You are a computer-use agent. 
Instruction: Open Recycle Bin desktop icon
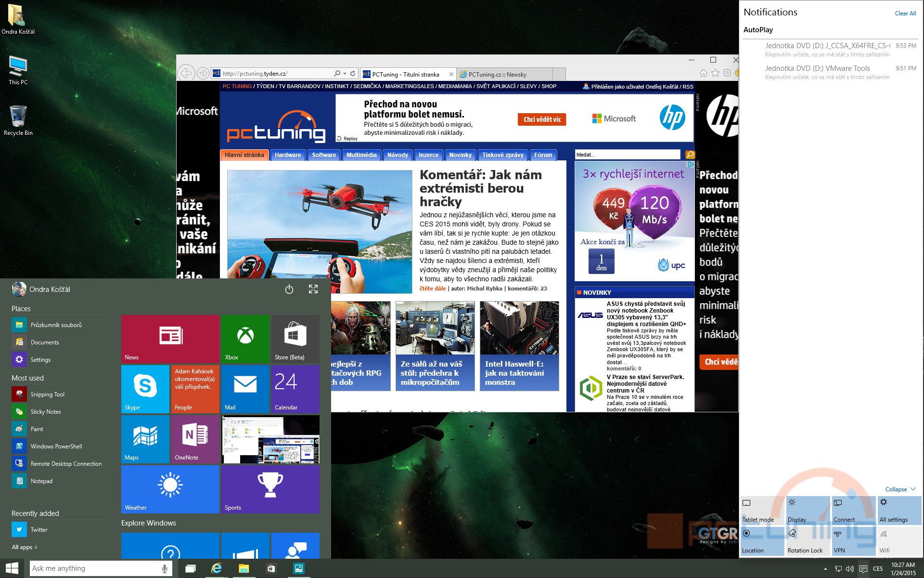pos(18,120)
